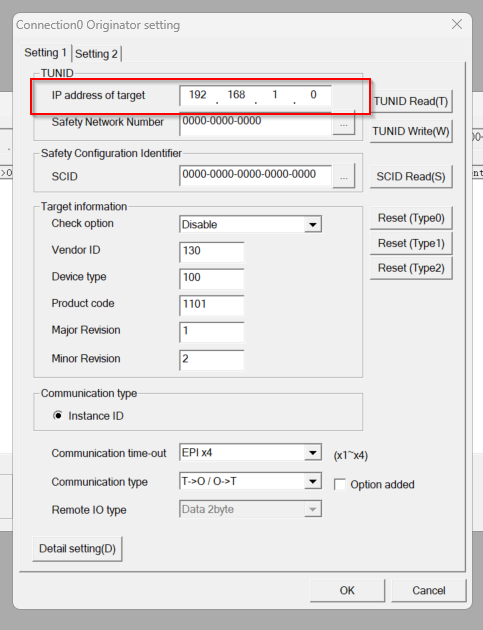
Task: Enable the Option added checkbox
Action: point(340,485)
